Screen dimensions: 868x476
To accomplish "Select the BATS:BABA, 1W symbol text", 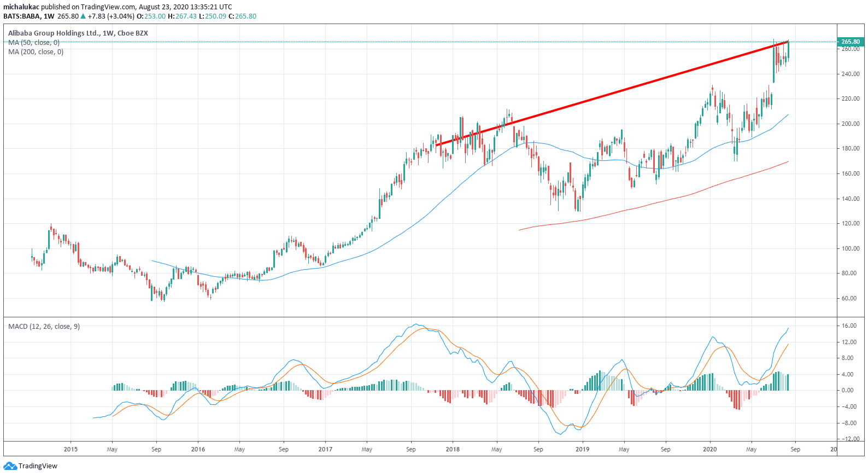I will pos(29,16).
